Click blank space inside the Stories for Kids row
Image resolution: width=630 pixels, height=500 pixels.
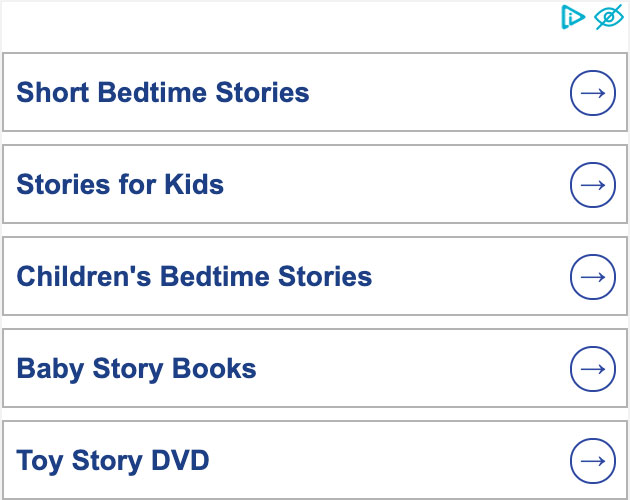[x=394, y=184]
